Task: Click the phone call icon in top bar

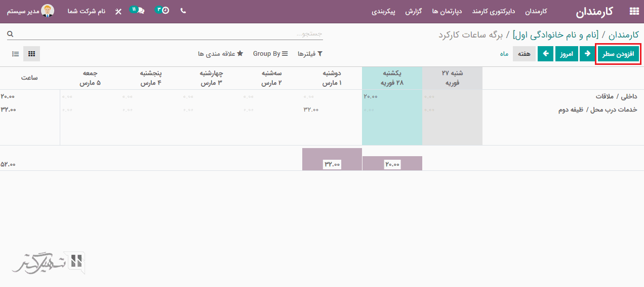Action: coord(183,11)
